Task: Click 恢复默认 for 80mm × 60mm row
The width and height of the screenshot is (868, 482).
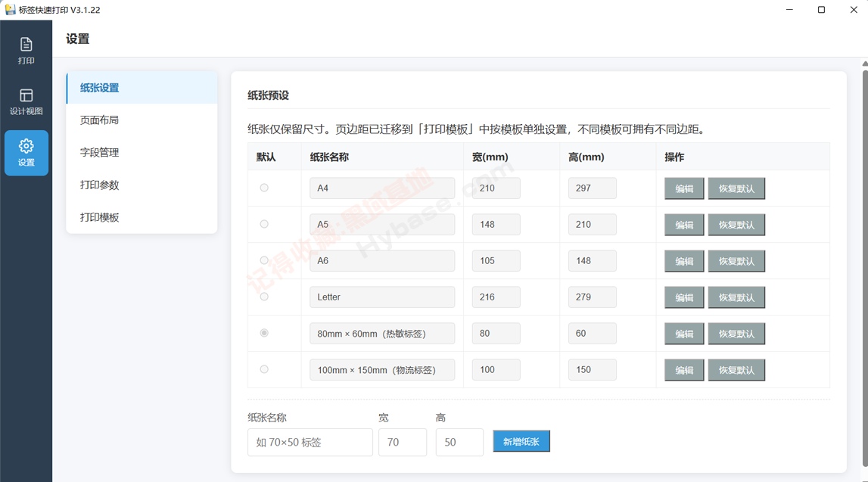Action: click(736, 334)
